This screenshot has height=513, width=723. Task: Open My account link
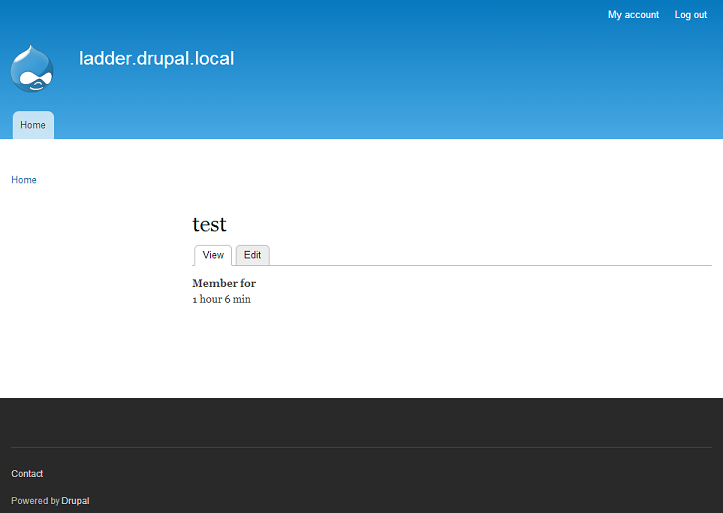pyautogui.click(x=633, y=15)
